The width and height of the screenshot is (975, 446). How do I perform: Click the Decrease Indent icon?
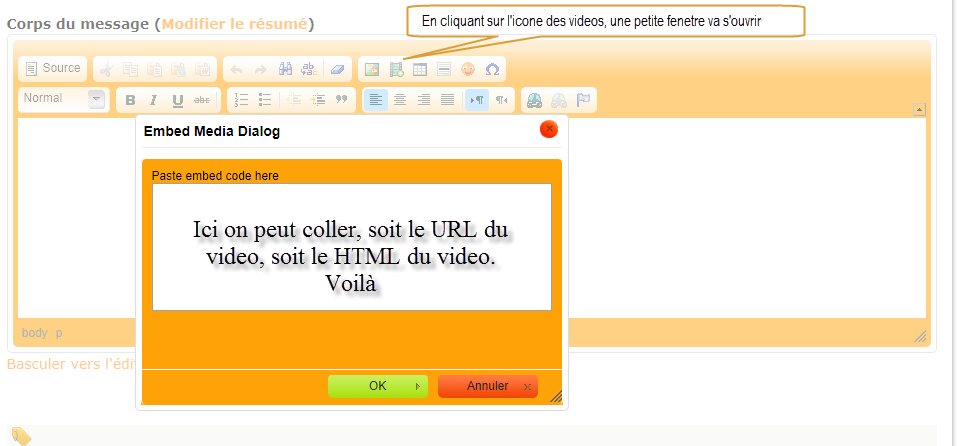point(294,100)
